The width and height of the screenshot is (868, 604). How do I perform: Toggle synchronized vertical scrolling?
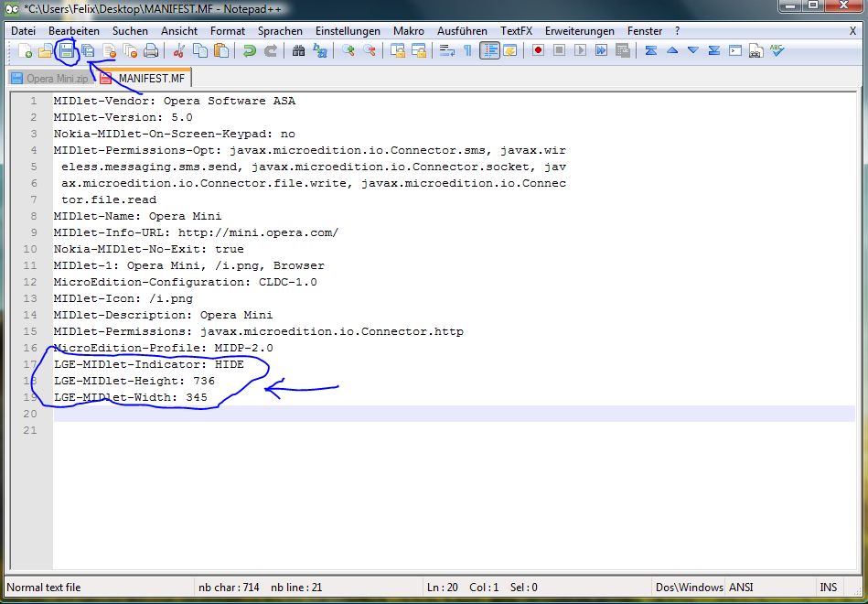(398, 51)
